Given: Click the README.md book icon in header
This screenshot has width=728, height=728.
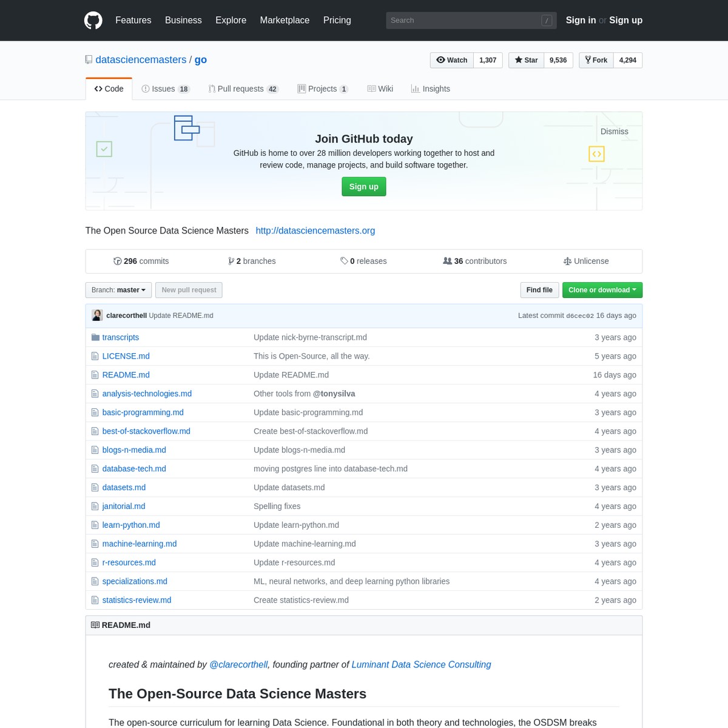Looking at the screenshot, I should click(x=95, y=625).
